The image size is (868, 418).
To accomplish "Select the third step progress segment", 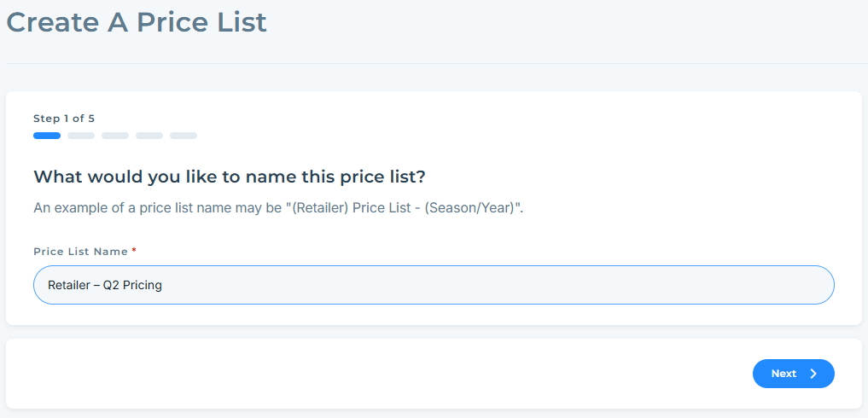I will [115, 136].
